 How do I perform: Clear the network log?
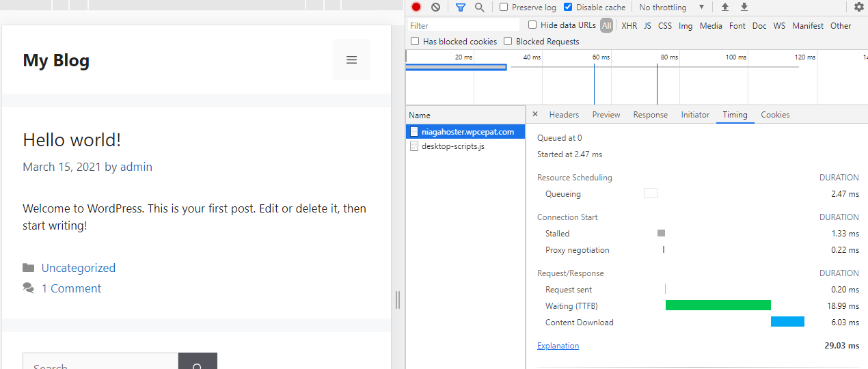coord(435,8)
